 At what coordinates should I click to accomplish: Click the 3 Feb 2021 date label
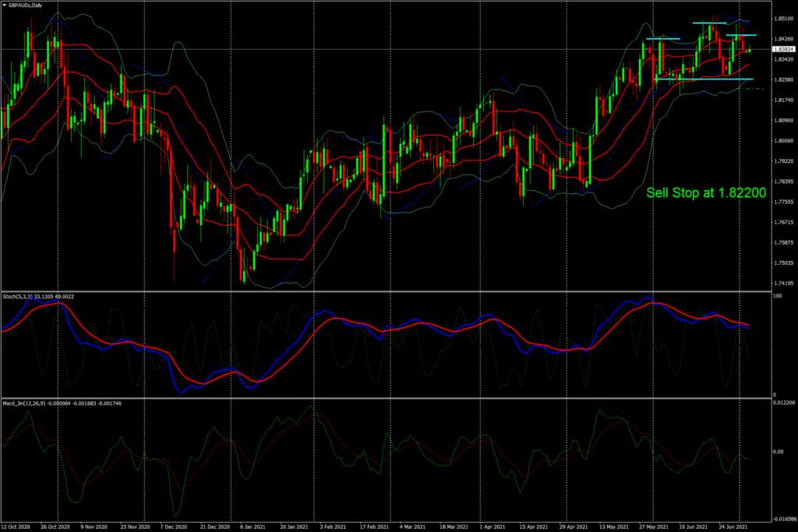pos(333,527)
